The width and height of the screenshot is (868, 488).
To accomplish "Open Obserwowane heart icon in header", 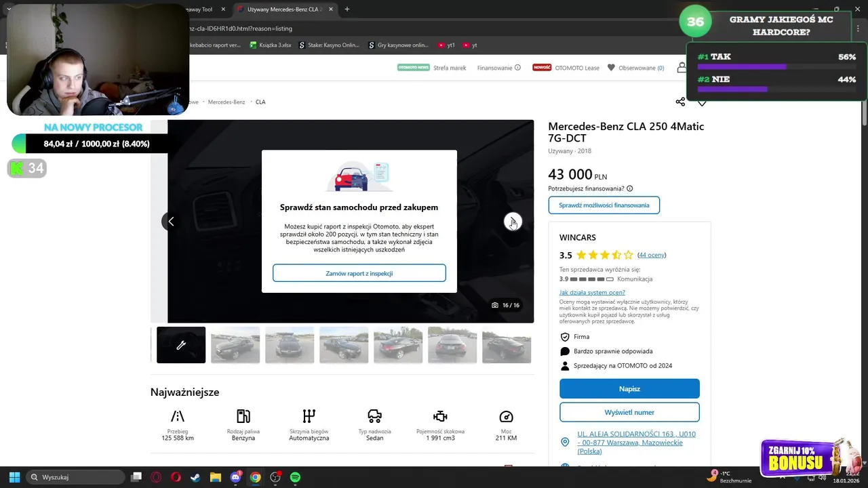I will point(611,68).
